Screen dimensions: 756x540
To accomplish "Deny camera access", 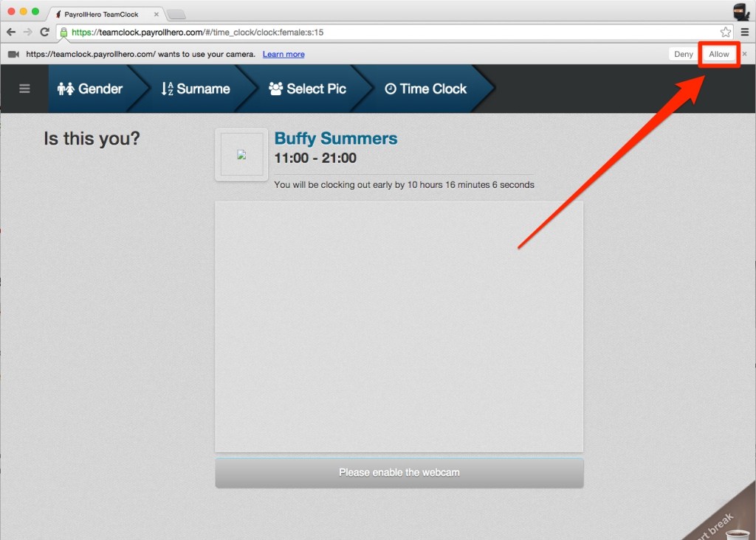I will coord(683,54).
